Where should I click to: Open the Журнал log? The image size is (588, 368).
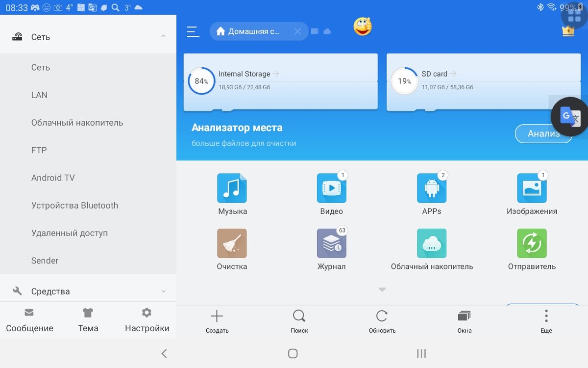[x=332, y=249]
